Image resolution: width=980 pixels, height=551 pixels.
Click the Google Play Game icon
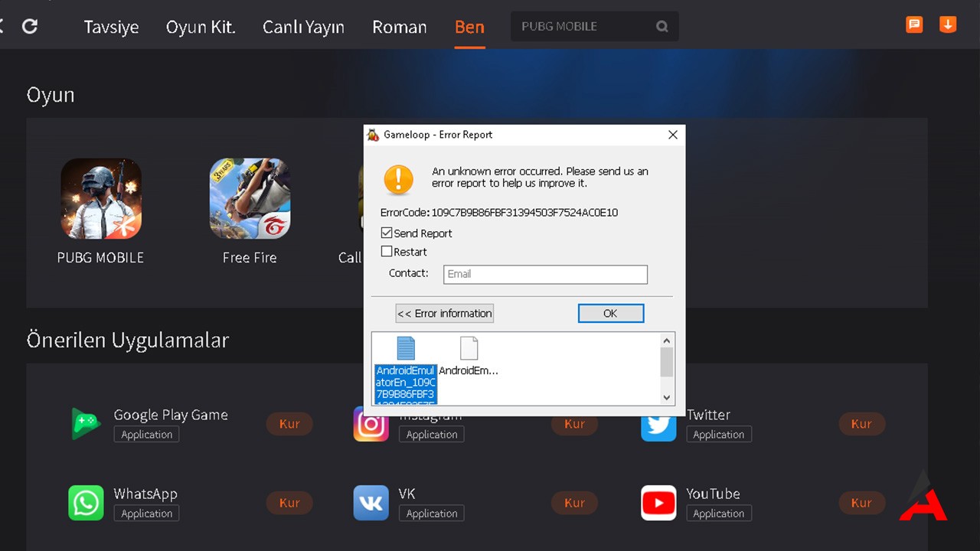[x=86, y=423]
